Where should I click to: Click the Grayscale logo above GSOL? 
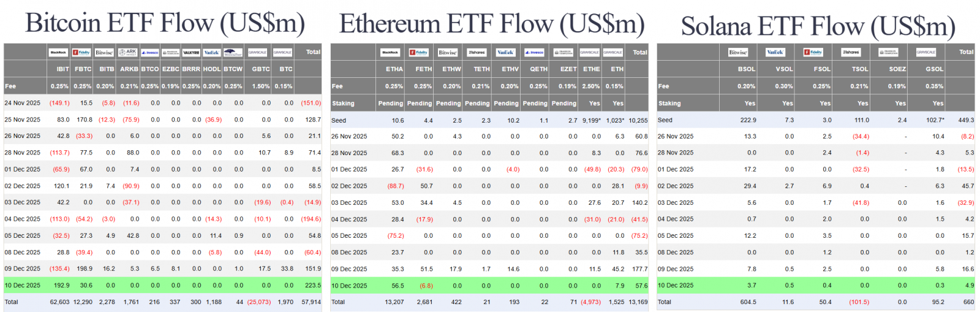[925, 52]
